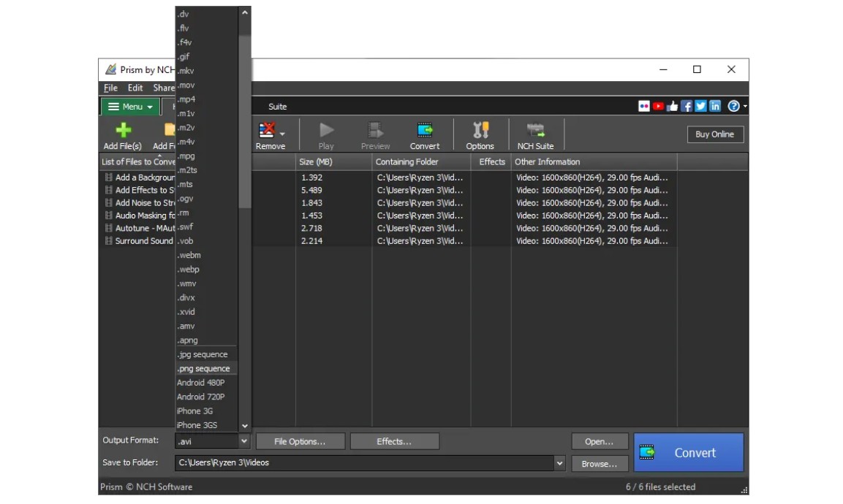Click the format list scroll-down arrow
This screenshot has height=504, width=843.
click(245, 426)
